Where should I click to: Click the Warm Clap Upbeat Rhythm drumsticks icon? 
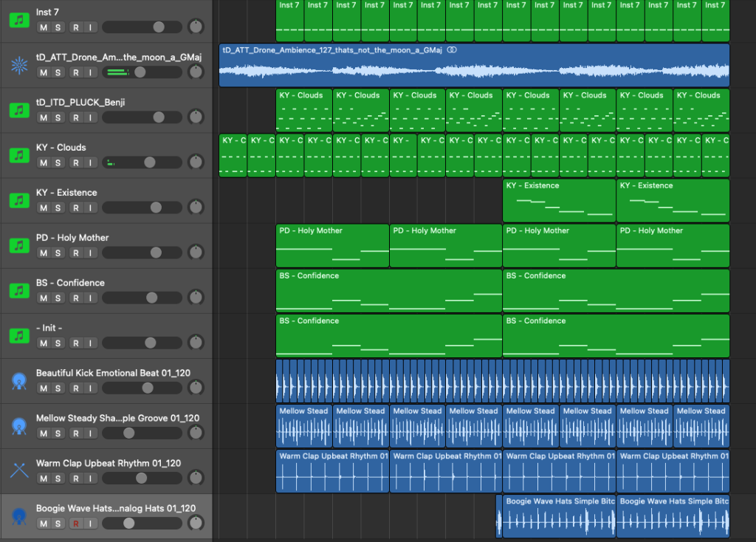[18, 470]
